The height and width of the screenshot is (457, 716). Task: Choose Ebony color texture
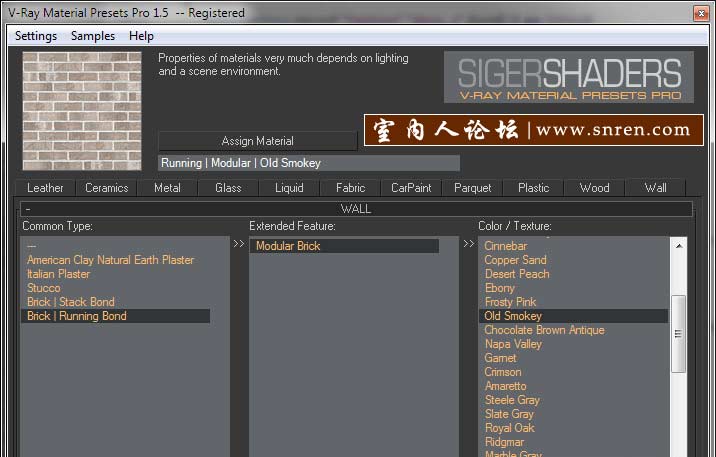[500, 288]
